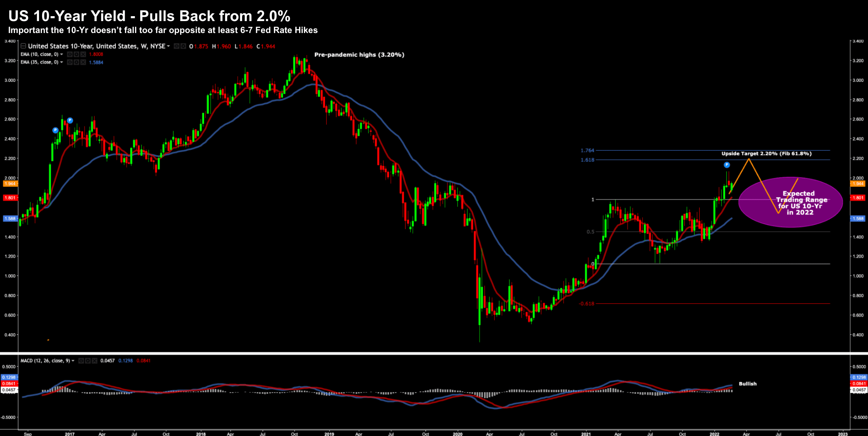
Task: Click the blue P marker near 2022 peak
Action: coord(727,165)
